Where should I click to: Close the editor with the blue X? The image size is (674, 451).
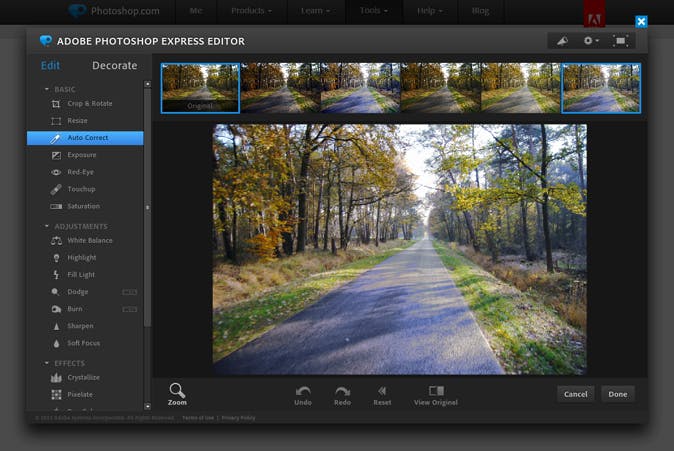[641, 21]
